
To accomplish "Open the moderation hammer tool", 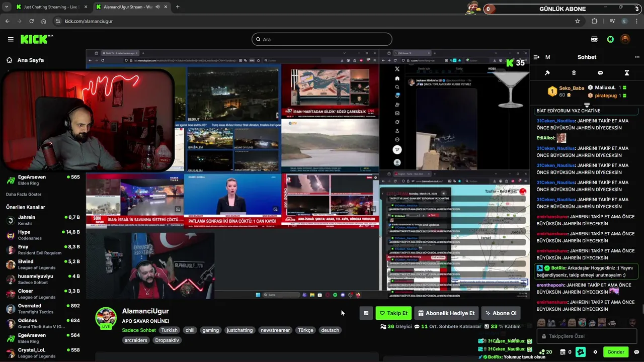I will click(x=547, y=73).
